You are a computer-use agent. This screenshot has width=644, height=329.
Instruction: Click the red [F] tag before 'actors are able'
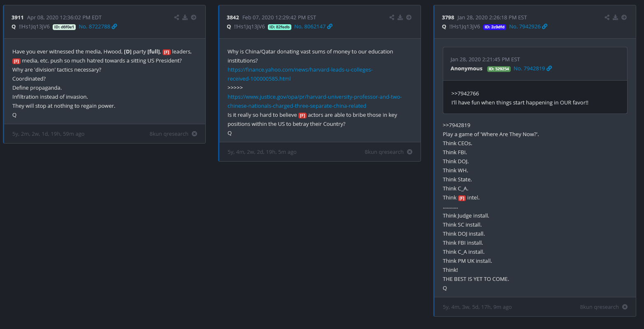pyautogui.click(x=302, y=115)
